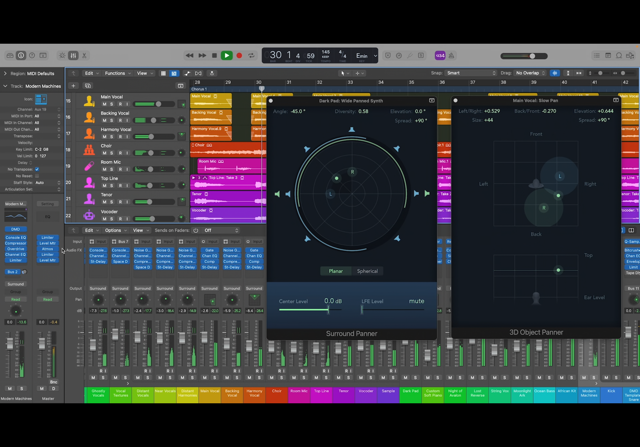The width and height of the screenshot is (640, 447).
Task: Open the secondary tool crosshair menu
Action: tap(359, 73)
